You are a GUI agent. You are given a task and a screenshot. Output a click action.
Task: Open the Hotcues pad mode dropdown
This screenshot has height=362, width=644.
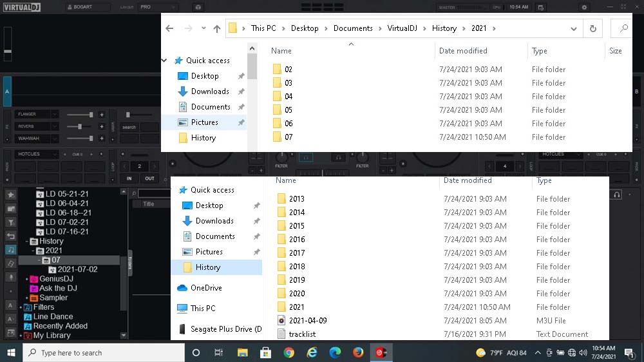(x=55, y=155)
